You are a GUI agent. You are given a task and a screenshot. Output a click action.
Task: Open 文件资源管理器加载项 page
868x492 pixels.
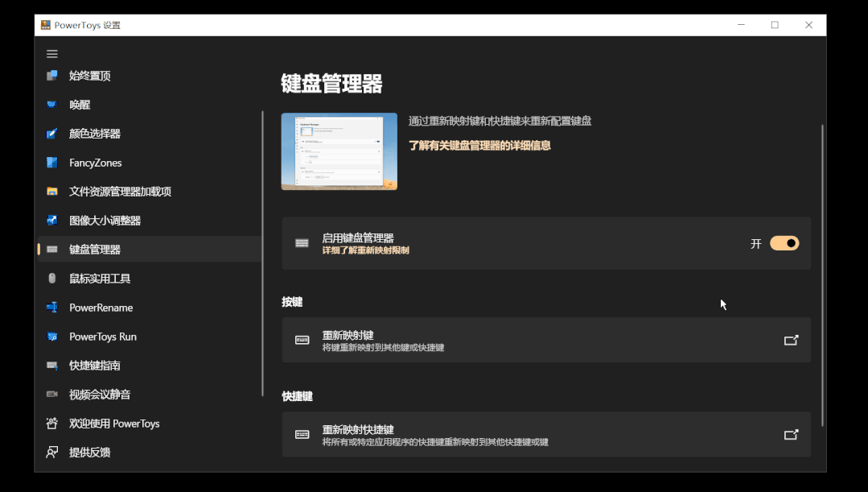tap(150, 191)
